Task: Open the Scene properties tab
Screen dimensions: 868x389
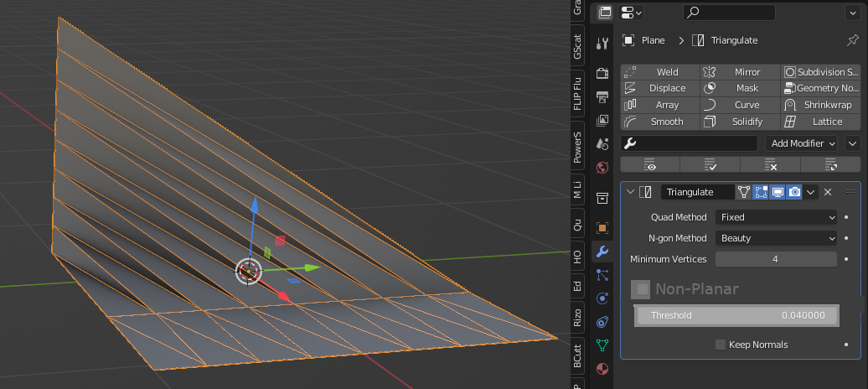Action: pyautogui.click(x=602, y=144)
